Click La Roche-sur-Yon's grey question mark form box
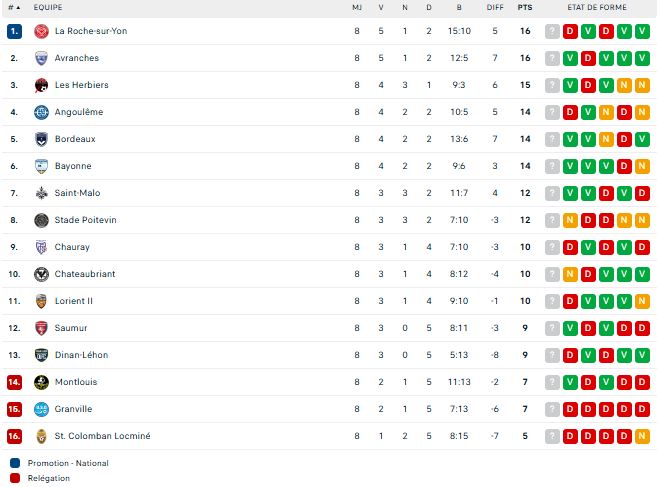The width and height of the screenshot is (663, 487). click(x=552, y=31)
